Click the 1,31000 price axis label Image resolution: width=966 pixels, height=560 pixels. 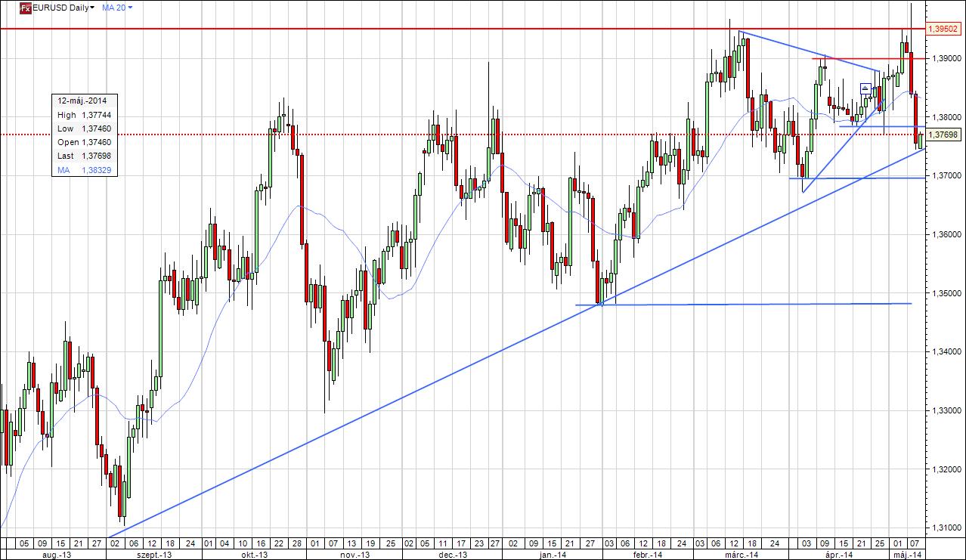coord(946,528)
